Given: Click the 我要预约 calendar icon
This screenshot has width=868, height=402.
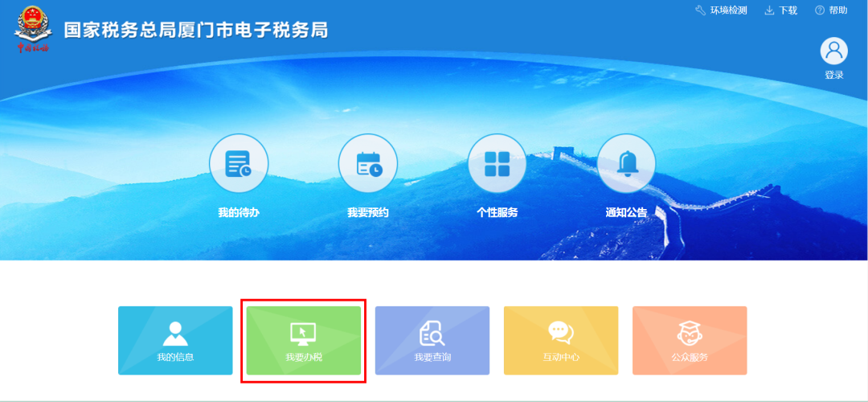Looking at the screenshot, I should click(368, 163).
